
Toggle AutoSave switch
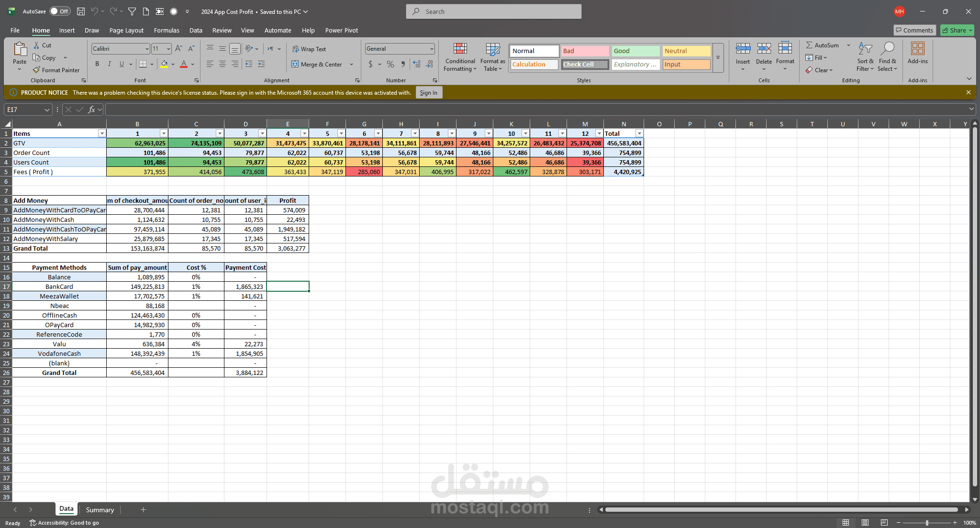click(60, 11)
